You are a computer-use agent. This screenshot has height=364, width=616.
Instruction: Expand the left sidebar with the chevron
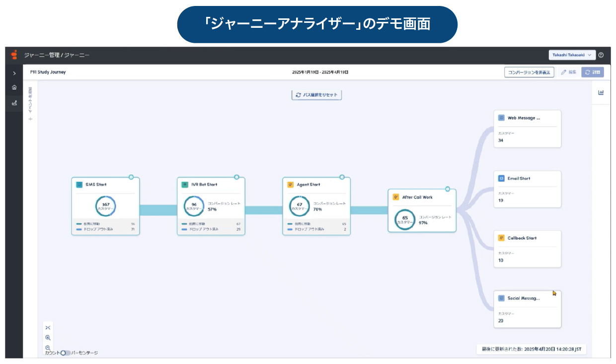(x=14, y=73)
